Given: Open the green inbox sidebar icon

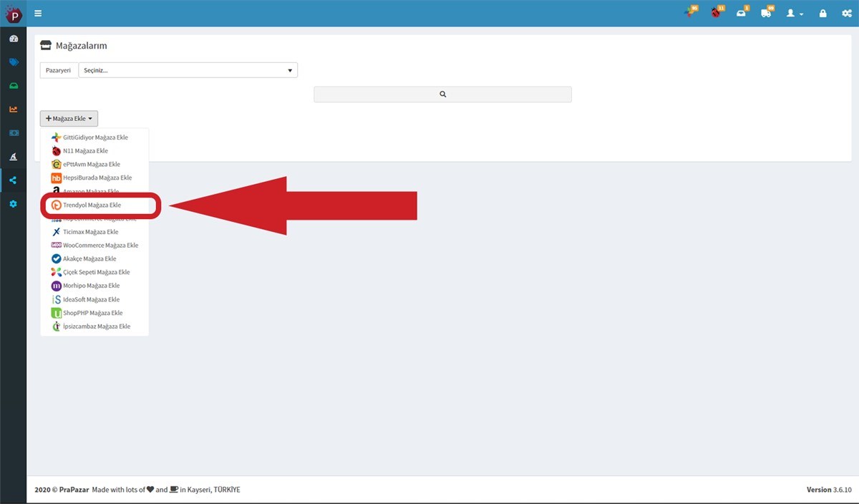Looking at the screenshot, I should (x=13, y=86).
